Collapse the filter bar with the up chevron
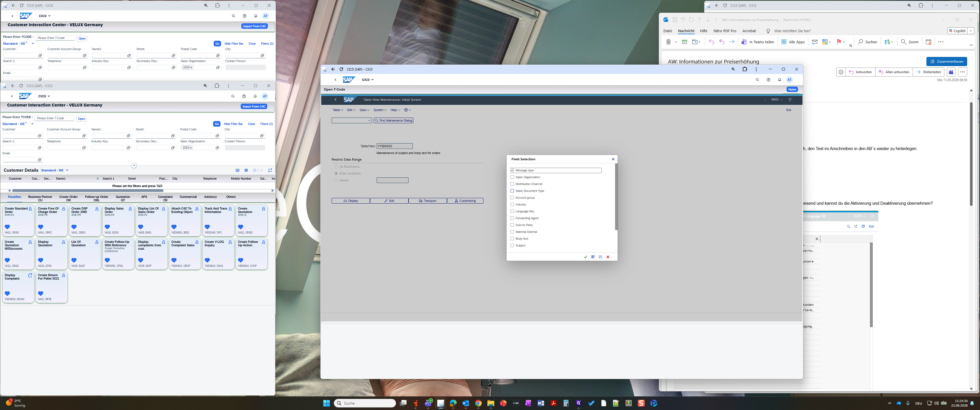Screen dimensions: 980x410 click(134, 165)
